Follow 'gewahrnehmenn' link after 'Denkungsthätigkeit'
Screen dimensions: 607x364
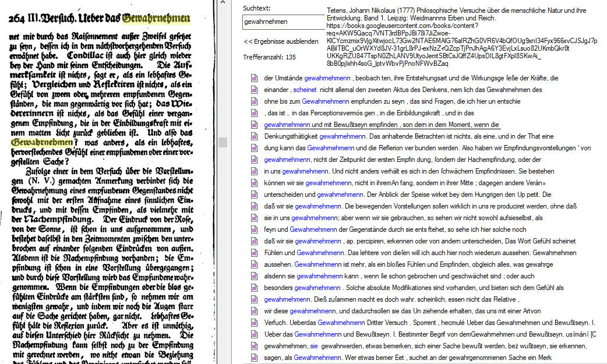pos(342,136)
